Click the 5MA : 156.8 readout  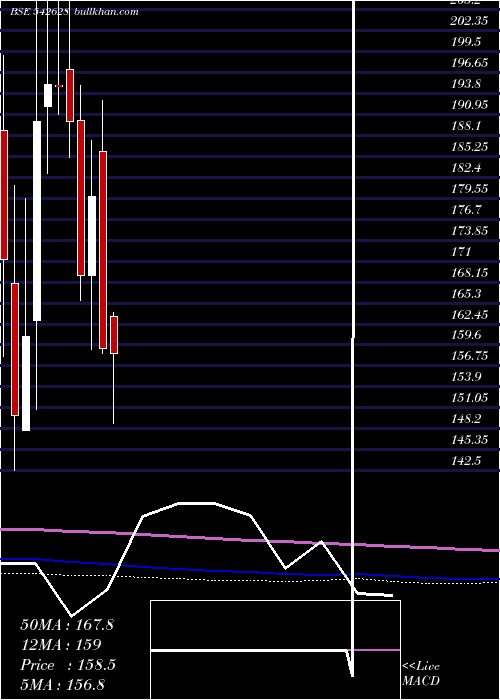[63, 684]
